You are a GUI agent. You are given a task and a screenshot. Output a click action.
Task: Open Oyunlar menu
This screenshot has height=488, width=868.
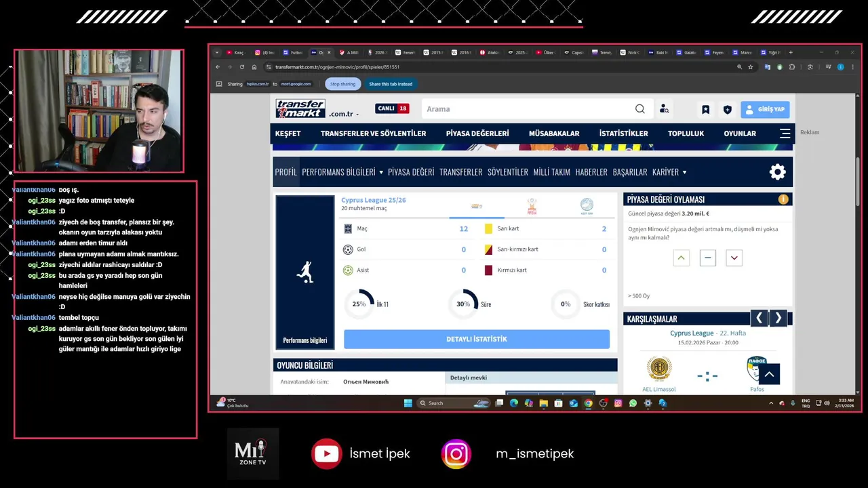(740, 134)
